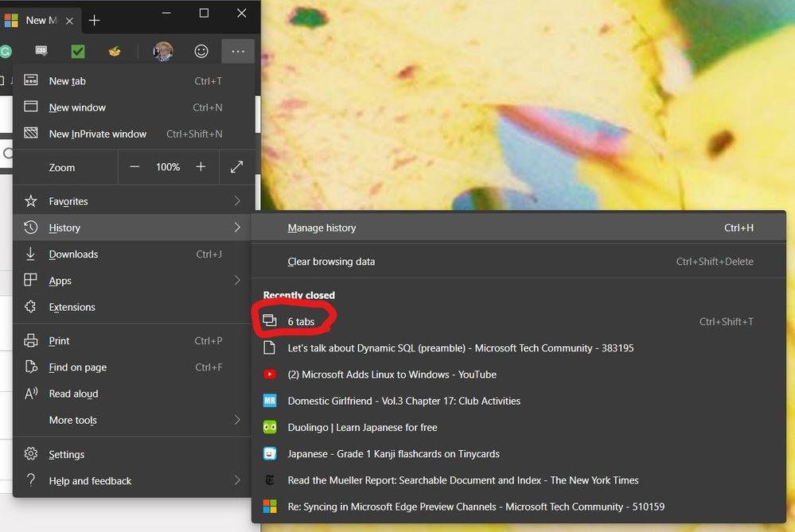This screenshot has width=795, height=532.
Task: Open the user profile avatar
Action: tap(163, 51)
